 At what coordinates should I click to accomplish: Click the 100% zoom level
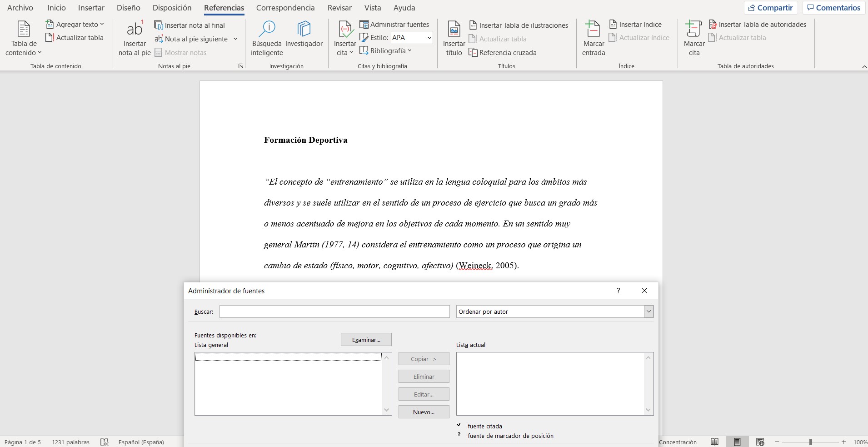860,442
